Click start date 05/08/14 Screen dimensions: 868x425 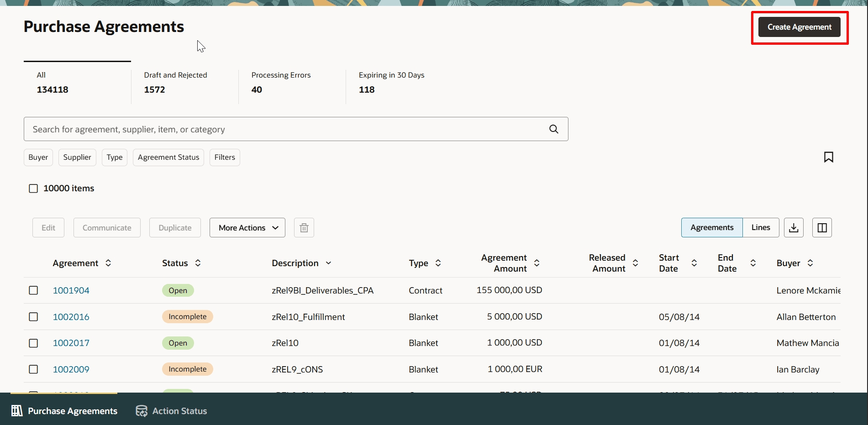(x=679, y=317)
